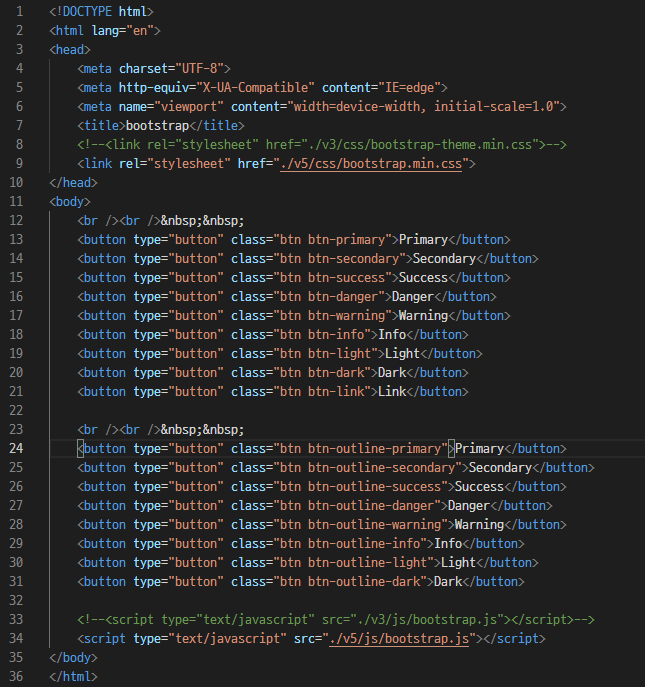Click the 'btn btn-link' class string
The image size is (645, 687).
tap(322, 391)
